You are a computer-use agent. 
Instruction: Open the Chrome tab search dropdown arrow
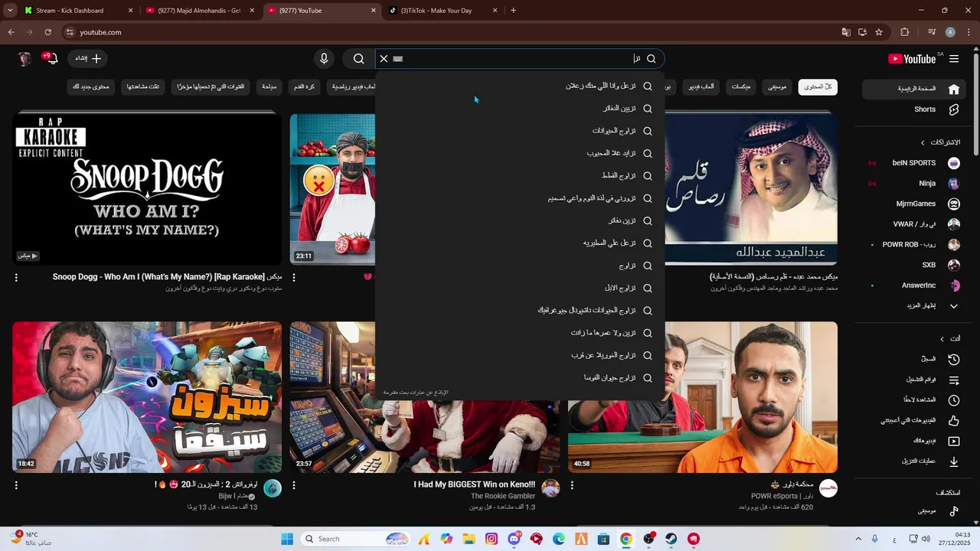10,11
